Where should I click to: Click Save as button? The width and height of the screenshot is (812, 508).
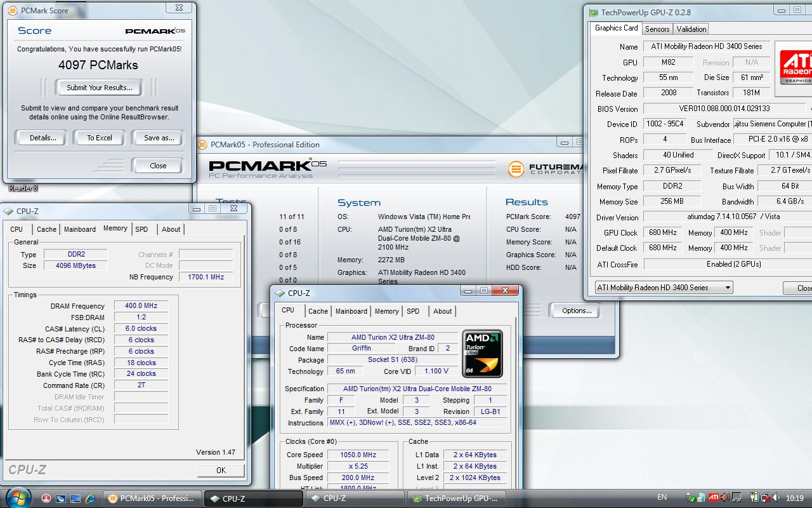(159, 138)
